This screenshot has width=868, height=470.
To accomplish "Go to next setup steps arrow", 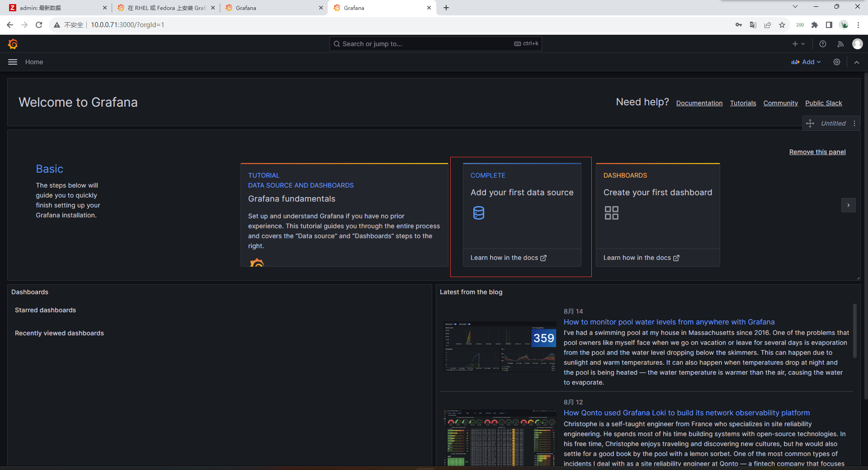I will pyautogui.click(x=849, y=205).
